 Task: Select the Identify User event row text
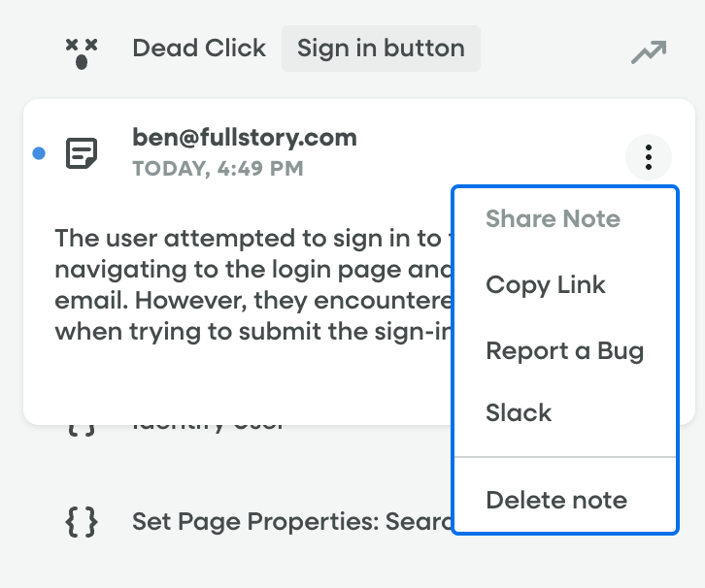click(x=208, y=428)
